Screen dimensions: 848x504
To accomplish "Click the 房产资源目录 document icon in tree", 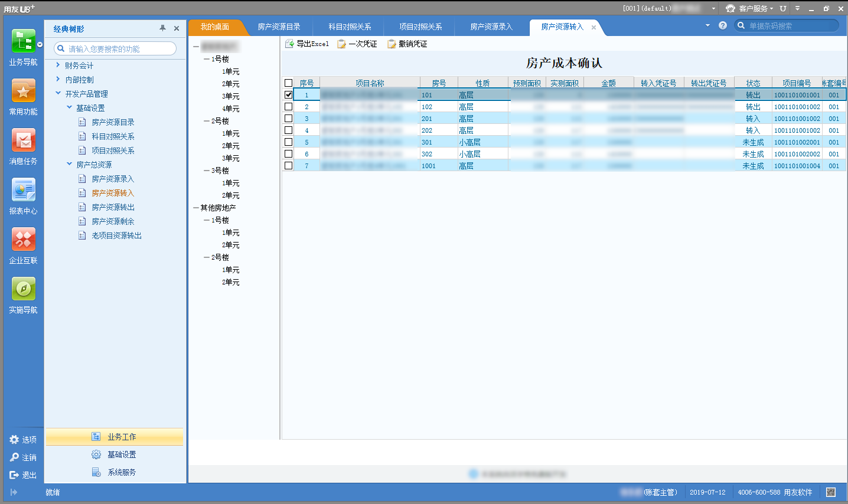I will [83, 122].
